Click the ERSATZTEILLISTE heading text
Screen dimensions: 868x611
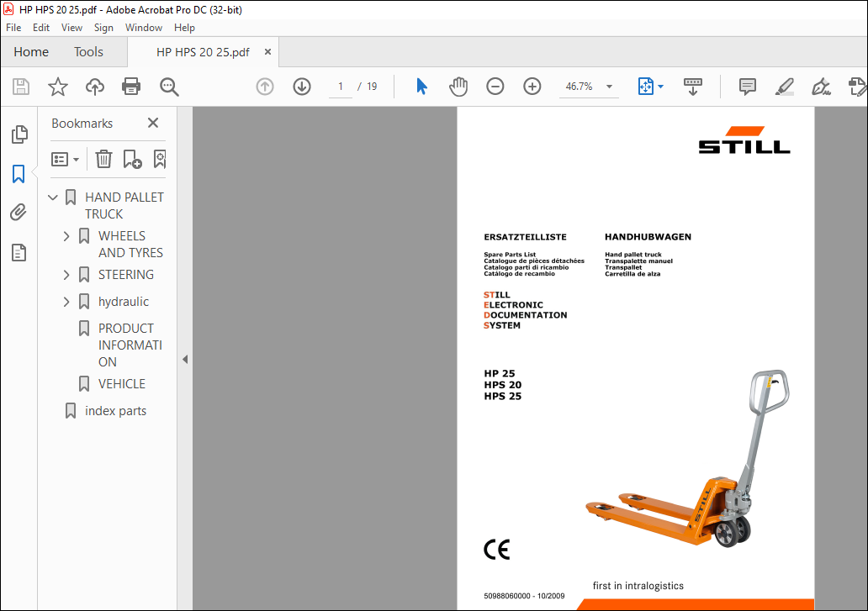[x=526, y=237]
